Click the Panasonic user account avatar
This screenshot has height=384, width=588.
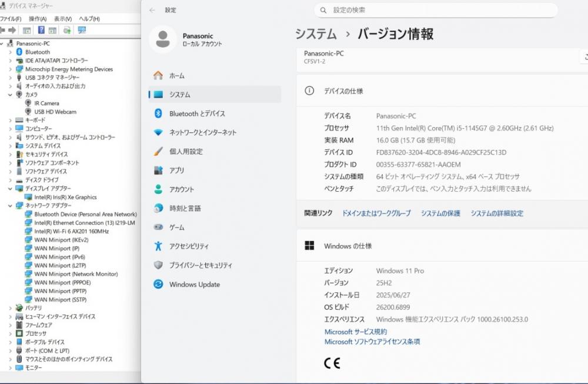pyautogui.click(x=162, y=39)
